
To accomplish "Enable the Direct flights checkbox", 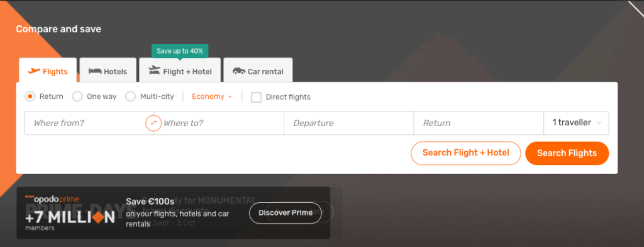I will pyautogui.click(x=257, y=97).
